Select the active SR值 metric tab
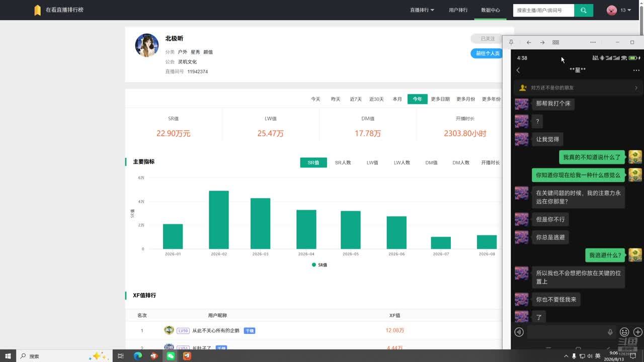The height and width of the screenshot is (362, 644). click(x=313, y=162)
